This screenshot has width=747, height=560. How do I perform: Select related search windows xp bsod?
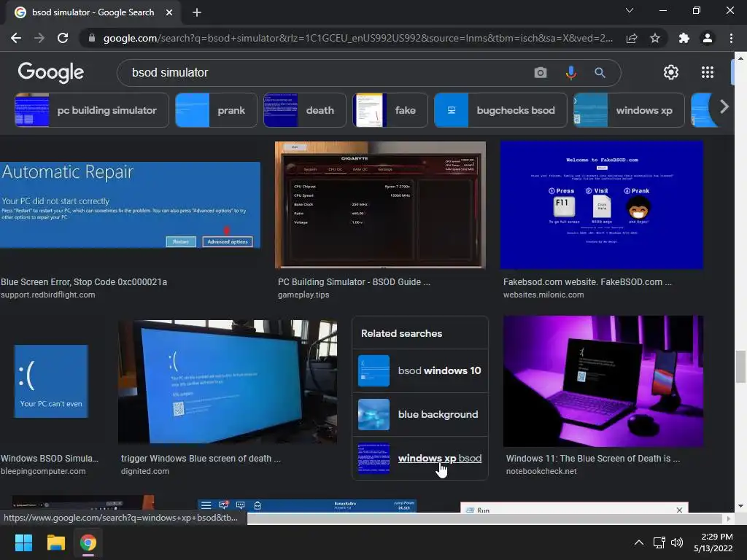tap(420, 458)
